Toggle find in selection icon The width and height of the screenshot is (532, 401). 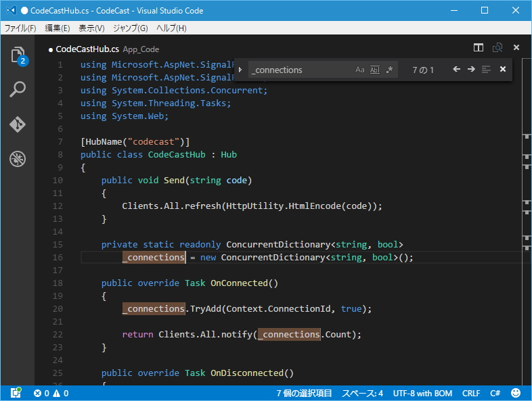[486, 70]
